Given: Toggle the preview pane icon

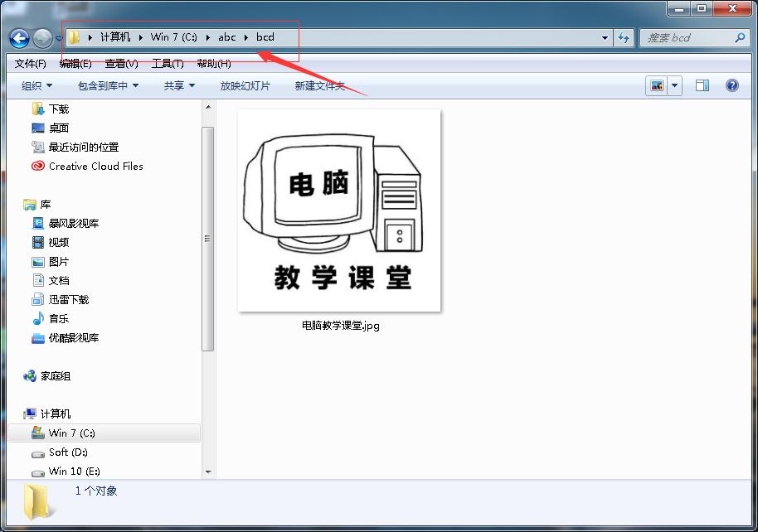Looking at the screenshot, I should (702, 85).
